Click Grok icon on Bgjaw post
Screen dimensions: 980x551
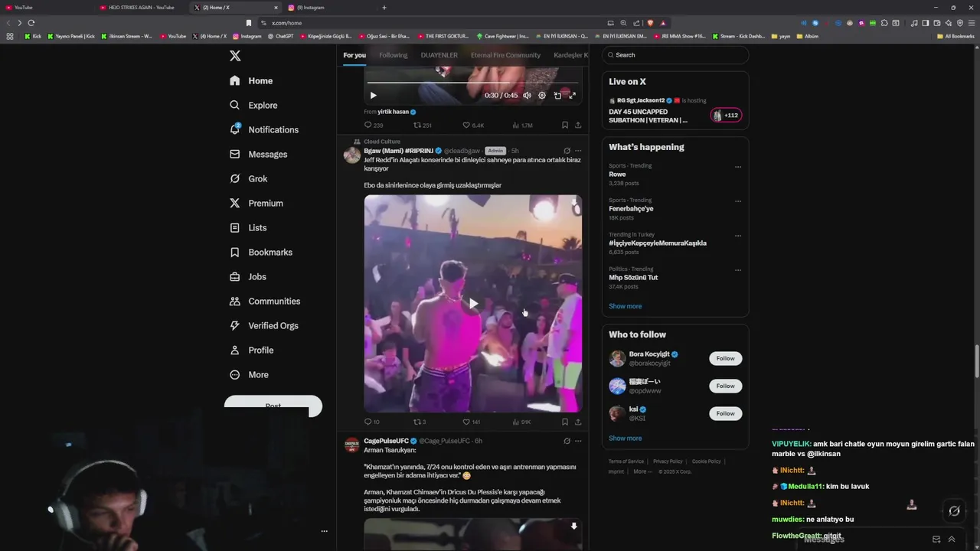(567, 151)
